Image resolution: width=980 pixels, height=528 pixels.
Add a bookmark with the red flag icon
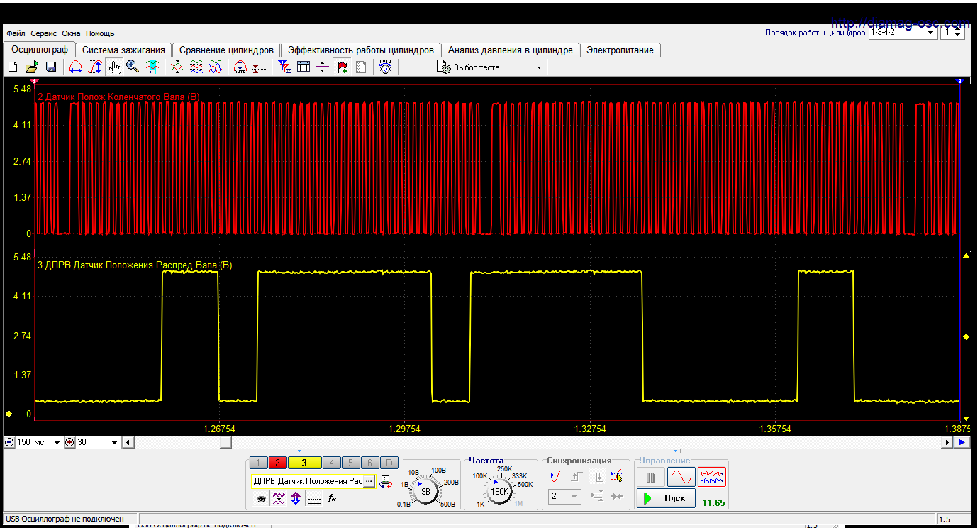[x=343, y=67]
